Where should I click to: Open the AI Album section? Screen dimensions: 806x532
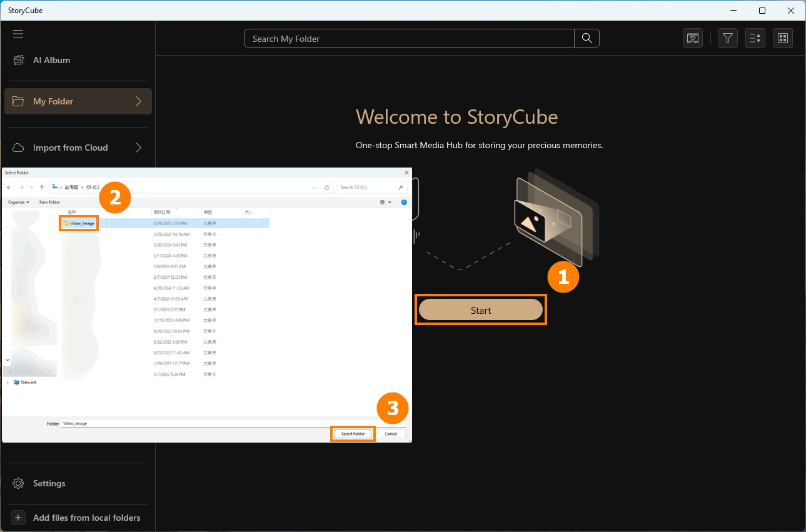pyautogui.click(x=51, y=60)
